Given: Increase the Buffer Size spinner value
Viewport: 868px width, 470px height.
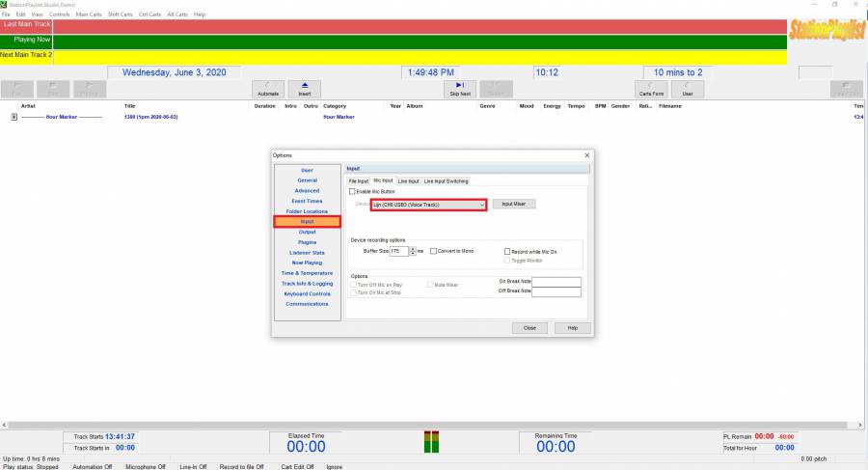Looking at the screenshot, I should (x=413, y=248).
